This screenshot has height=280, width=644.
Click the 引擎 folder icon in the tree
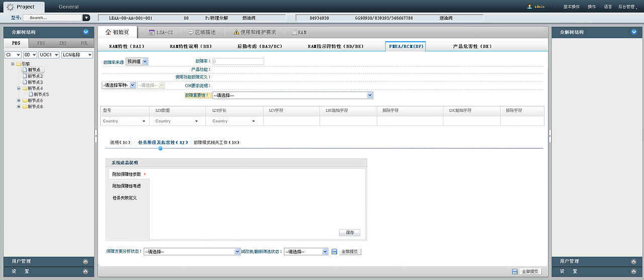click(x=19, y=64)
